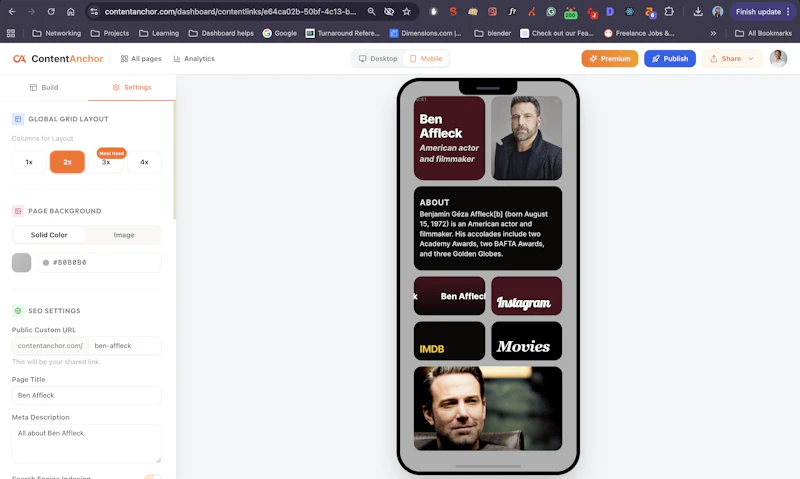
Task: Open Analytics
Action: pos(194,59)
